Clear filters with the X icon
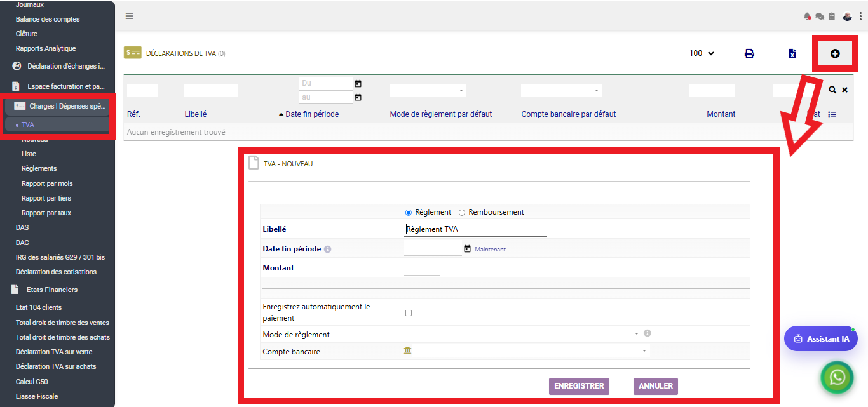868x407 pixels. point(844,90)
